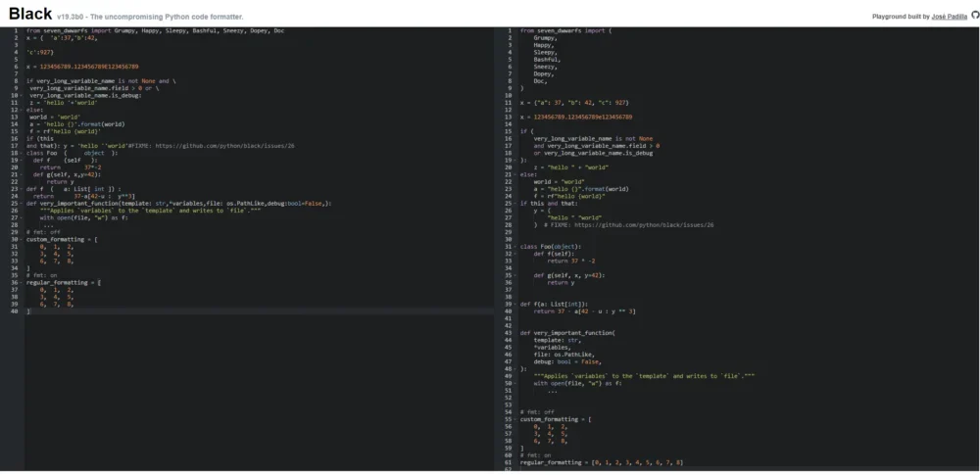This screenshot has width=980, height=475.
Task: Click 'regular_formatting = [0, 1, 2...' on right line 61
Action: pyautogui.click(x=602, y=463)
